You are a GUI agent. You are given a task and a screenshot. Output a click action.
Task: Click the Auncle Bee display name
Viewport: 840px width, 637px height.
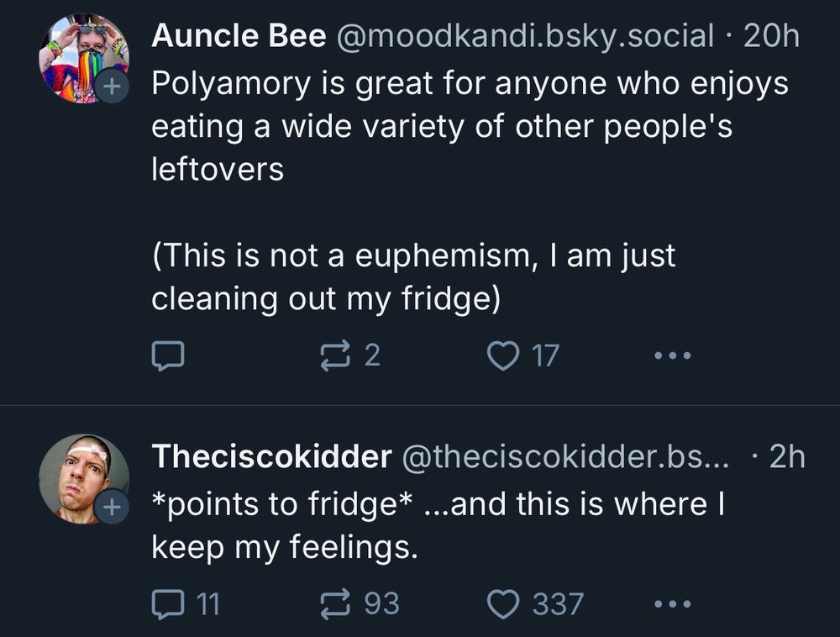pyautogui.click(x=239, y=36)
